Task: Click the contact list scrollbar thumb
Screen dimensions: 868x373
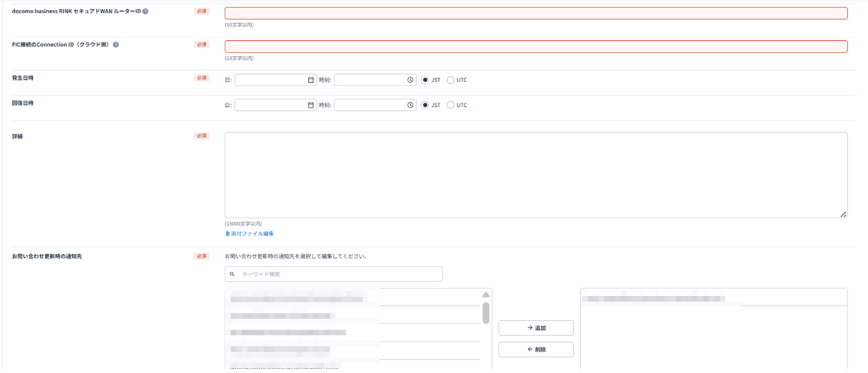Action: [x=486, y=313]
